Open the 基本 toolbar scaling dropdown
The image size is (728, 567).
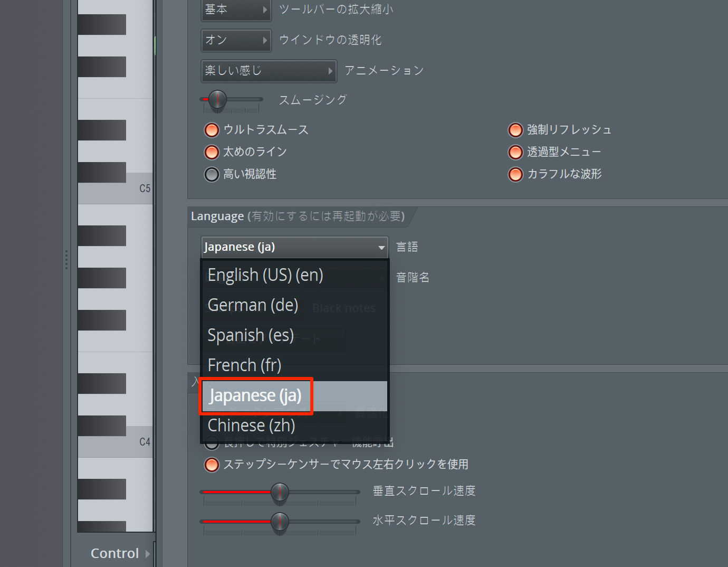coord(236,10)
